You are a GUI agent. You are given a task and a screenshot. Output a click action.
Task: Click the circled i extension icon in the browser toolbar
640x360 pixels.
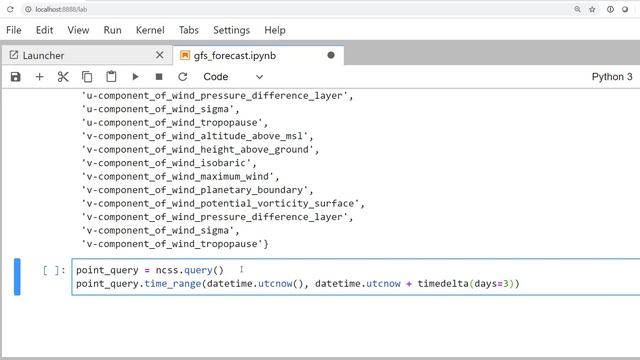[x=610, y=9]
